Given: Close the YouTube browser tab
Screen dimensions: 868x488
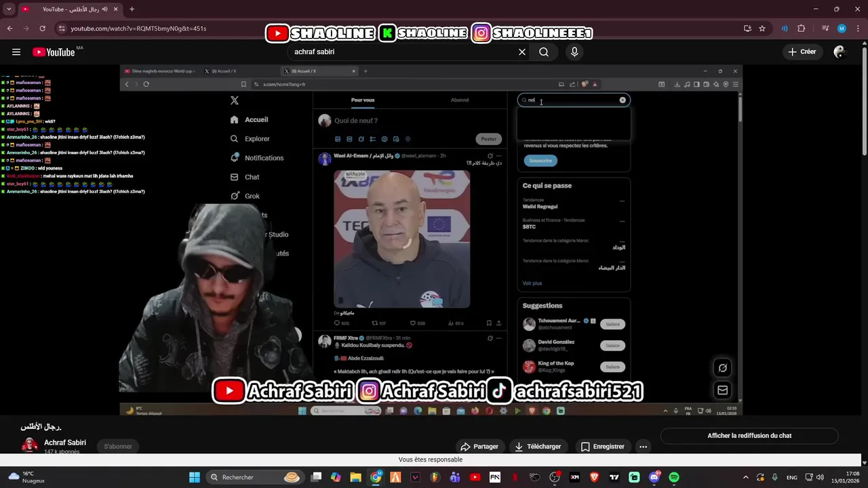Looking at the screenshot, I should coord(115,9).
